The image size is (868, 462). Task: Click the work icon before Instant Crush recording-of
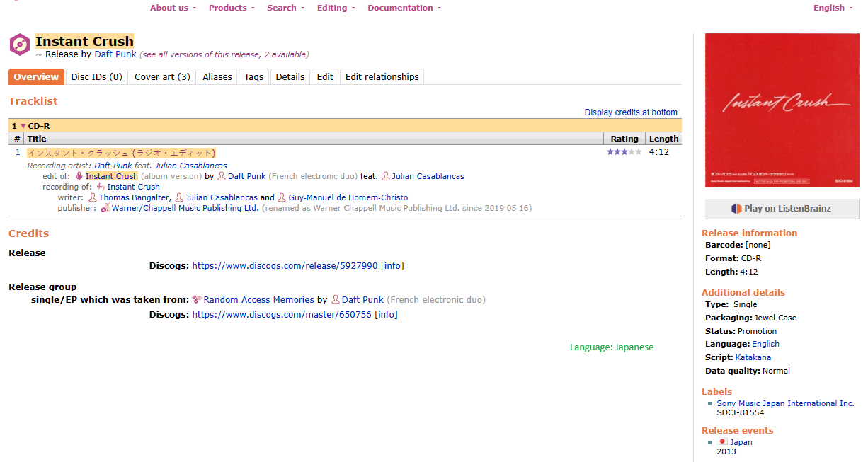coord(101,187)
